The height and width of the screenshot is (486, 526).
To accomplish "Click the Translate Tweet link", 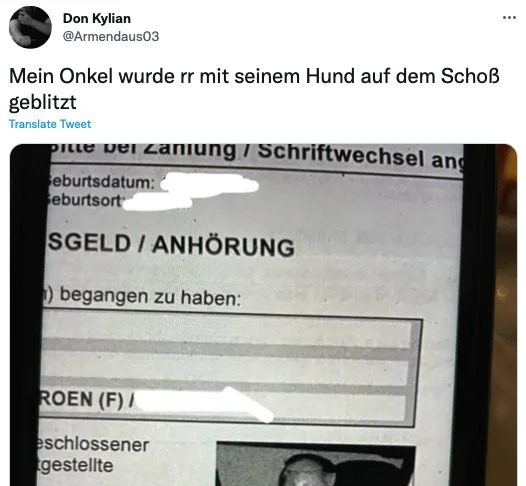I will click(50, 124).
